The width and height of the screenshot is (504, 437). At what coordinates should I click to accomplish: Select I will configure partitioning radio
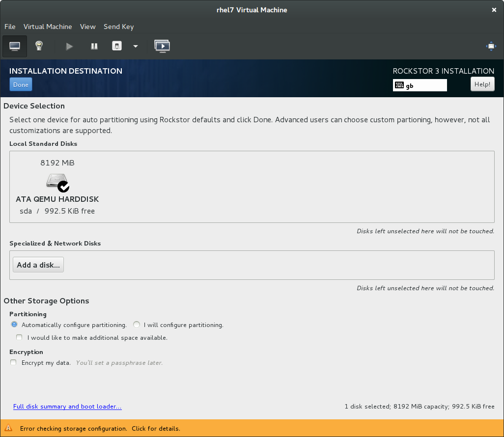[x=137, y=325]
